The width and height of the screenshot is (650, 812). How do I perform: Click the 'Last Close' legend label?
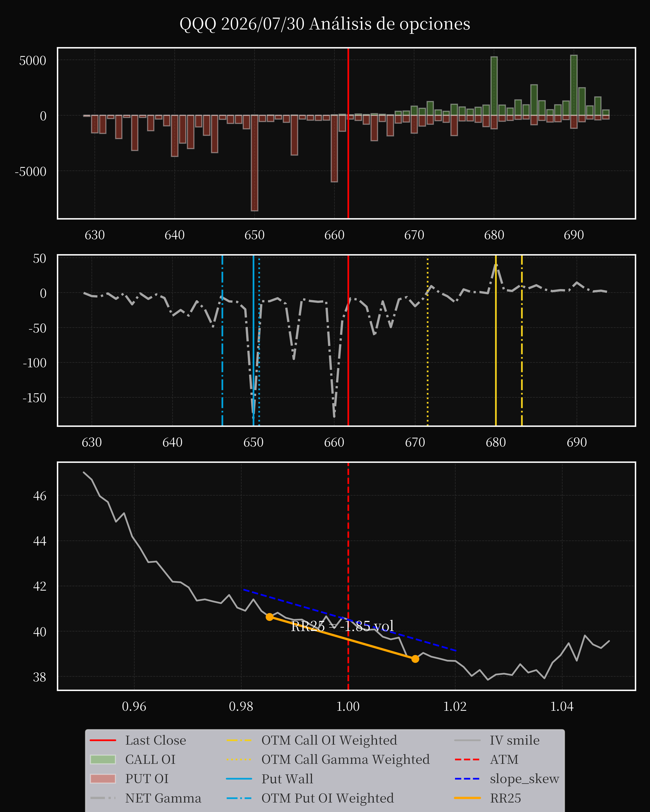(156, 740)
